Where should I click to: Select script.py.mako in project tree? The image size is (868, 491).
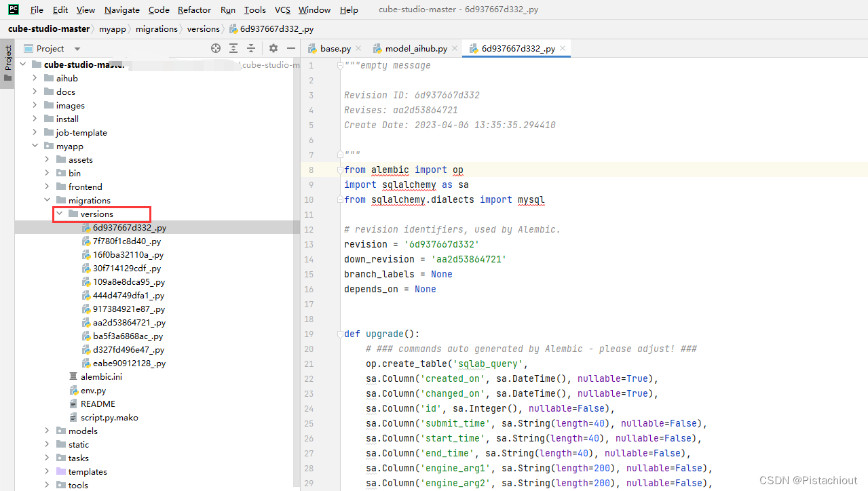click(109, 417)
